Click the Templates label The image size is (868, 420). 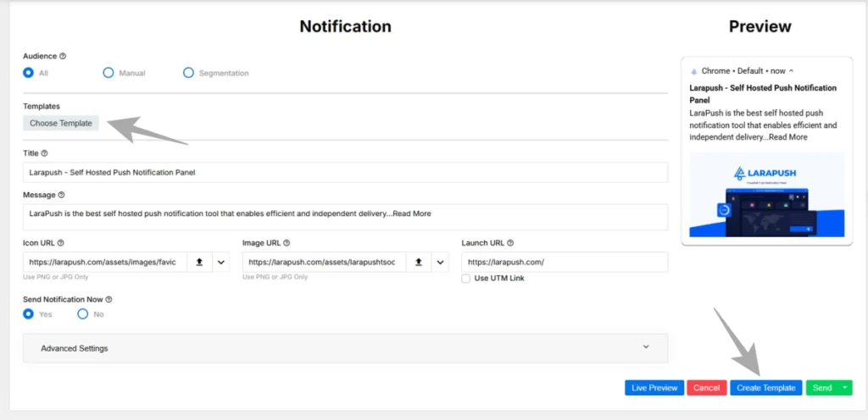42,106
